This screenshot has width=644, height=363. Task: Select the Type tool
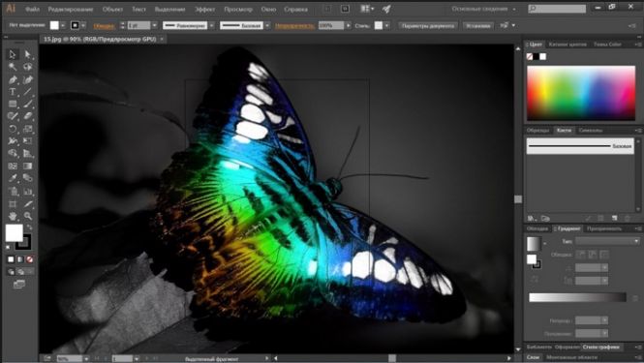coord(13,92)
